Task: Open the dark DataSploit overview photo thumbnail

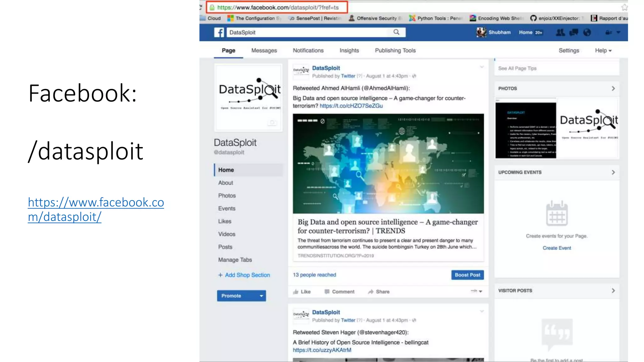Action: click(x=525, y=129)
